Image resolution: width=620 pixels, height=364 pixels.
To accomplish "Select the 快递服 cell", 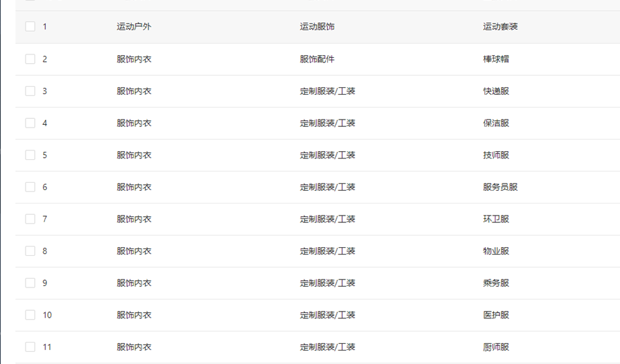I will tap(496, 91).
